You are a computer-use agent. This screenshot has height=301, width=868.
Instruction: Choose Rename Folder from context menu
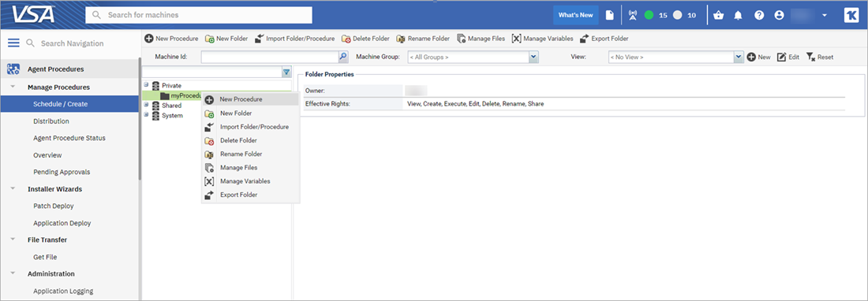click(x=250, y=154)
